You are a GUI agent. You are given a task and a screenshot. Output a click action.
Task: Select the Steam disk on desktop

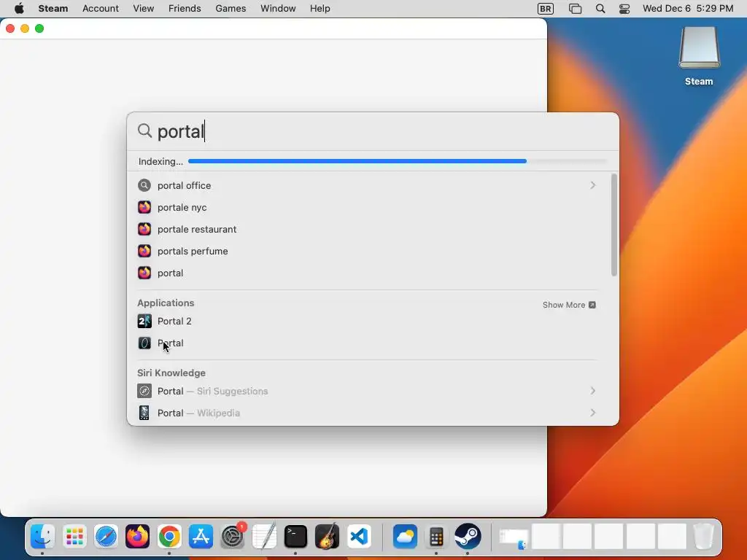click(x=699, y=56)
